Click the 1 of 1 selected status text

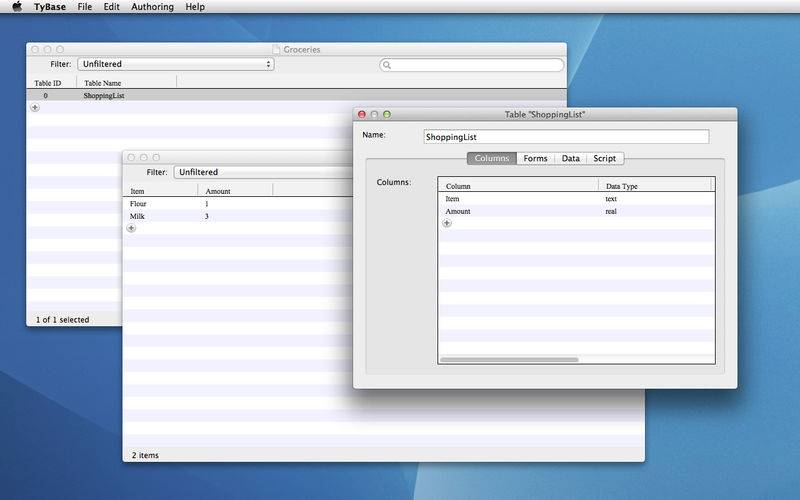tap(62, 319)
